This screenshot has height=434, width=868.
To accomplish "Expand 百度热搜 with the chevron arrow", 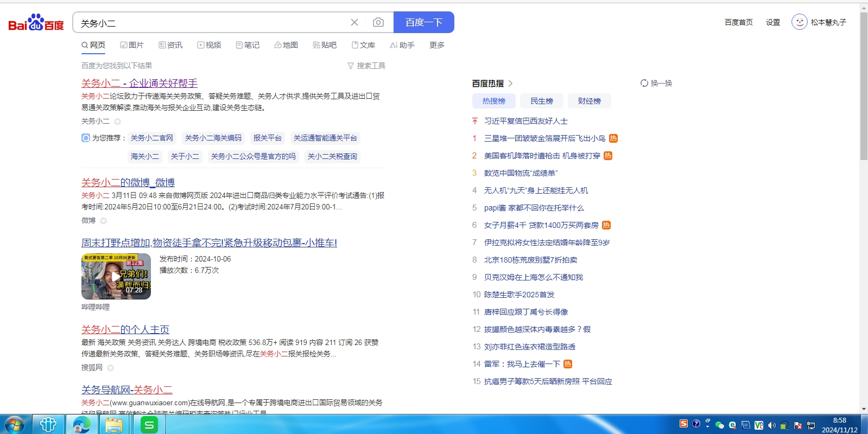I will click(x=510, y=83).
